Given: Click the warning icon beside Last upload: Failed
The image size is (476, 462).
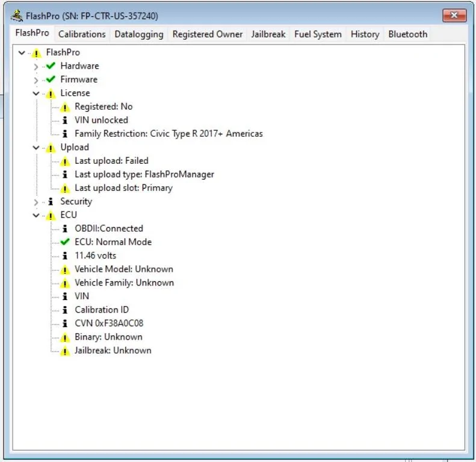Looking at the screenshot, I should tap(64, 161).
